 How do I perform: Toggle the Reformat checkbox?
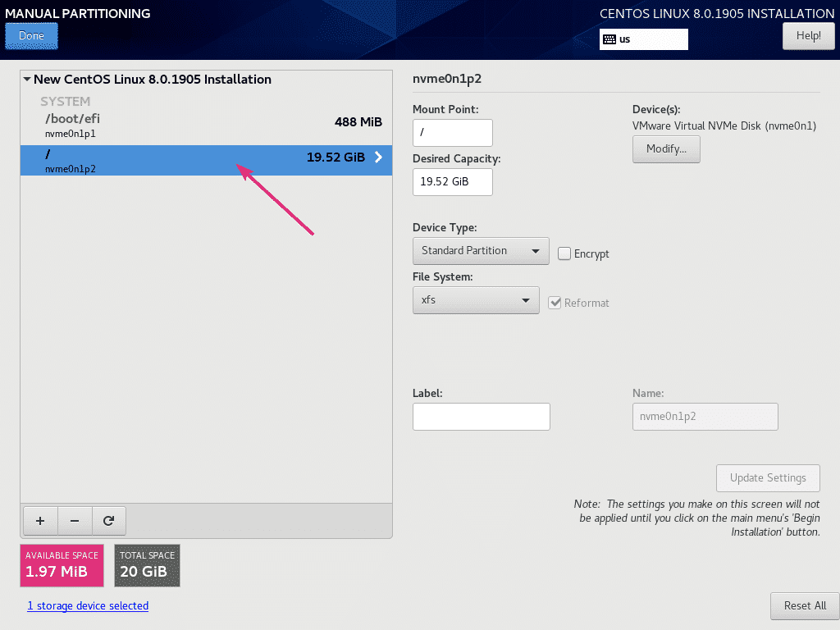(x=555, y=303)
